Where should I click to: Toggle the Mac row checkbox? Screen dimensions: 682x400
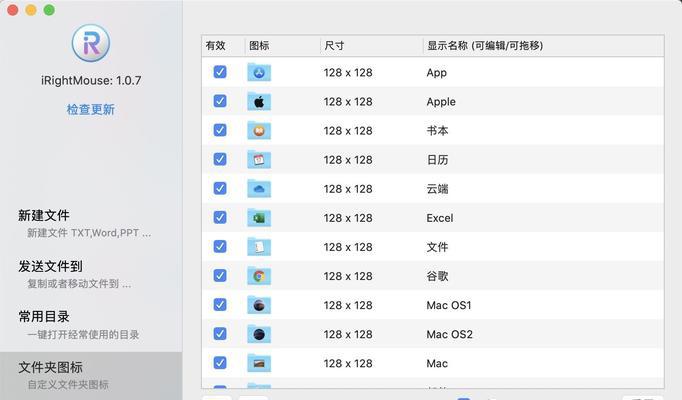click(x=220, y=363)
